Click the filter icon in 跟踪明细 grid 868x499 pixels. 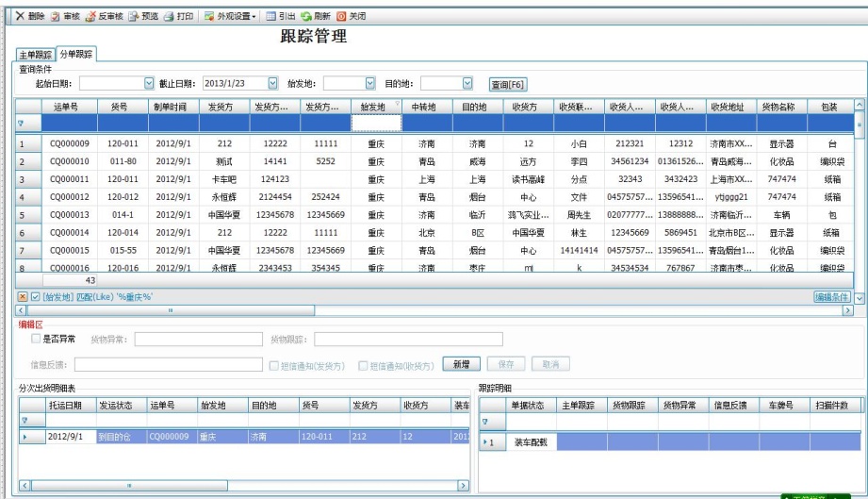click(485, 422)
